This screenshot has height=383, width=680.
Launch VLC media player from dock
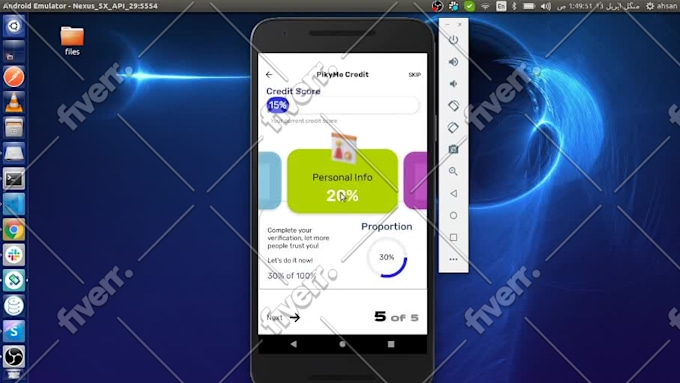click(x=14, y=102)
